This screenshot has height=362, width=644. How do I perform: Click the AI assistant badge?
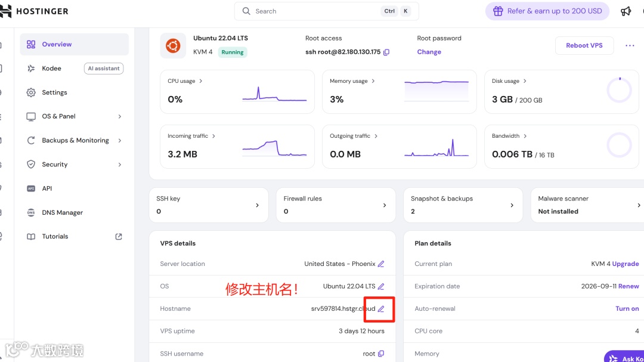click(x=104, y=69)
